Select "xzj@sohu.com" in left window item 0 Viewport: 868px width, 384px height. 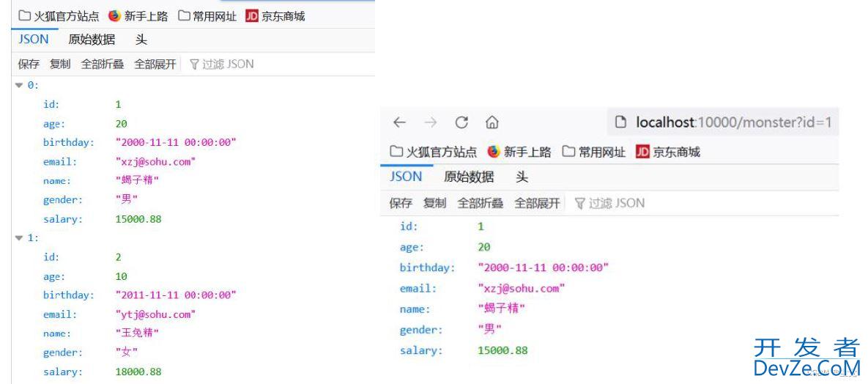click(155, 162)
